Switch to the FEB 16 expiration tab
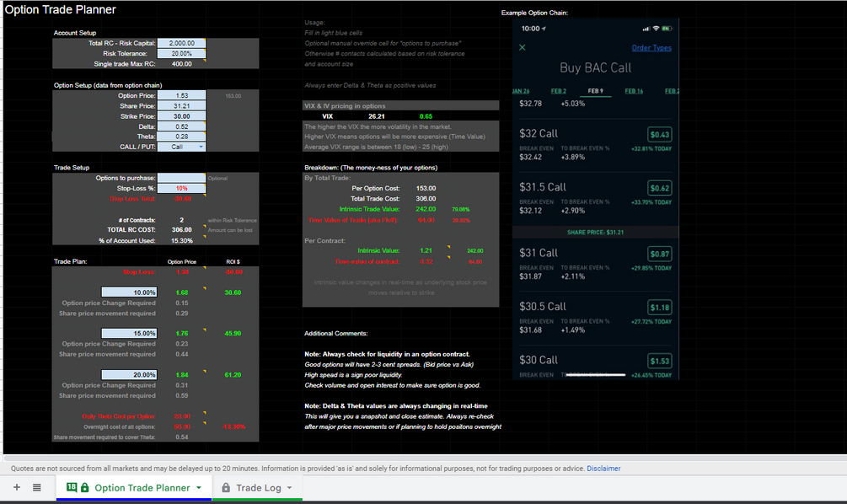847x504 pixels. (634, 91)
